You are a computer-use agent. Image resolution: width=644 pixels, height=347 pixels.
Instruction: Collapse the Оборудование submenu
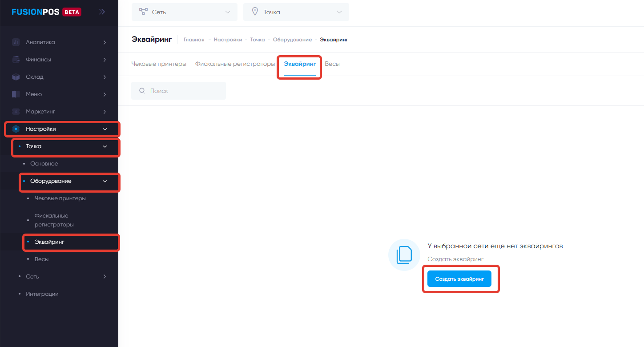point(105,181)
